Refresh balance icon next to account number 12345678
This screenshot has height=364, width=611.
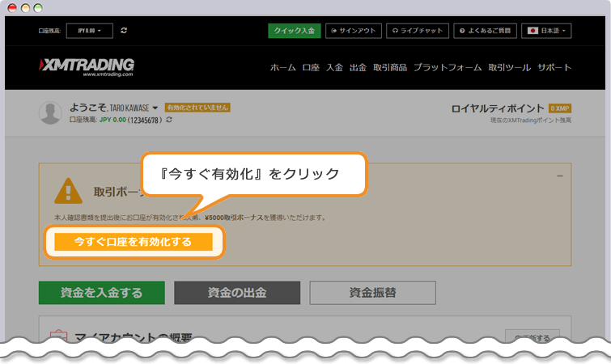169,120
